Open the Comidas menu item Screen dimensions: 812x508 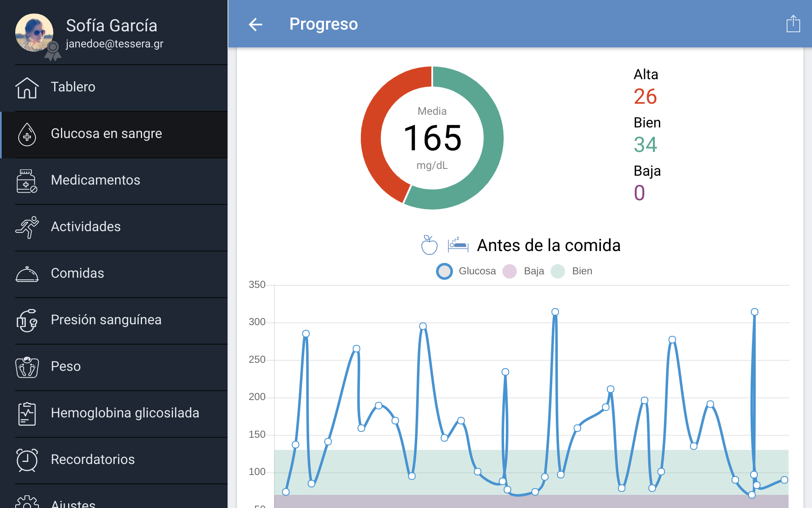(77, 273)
